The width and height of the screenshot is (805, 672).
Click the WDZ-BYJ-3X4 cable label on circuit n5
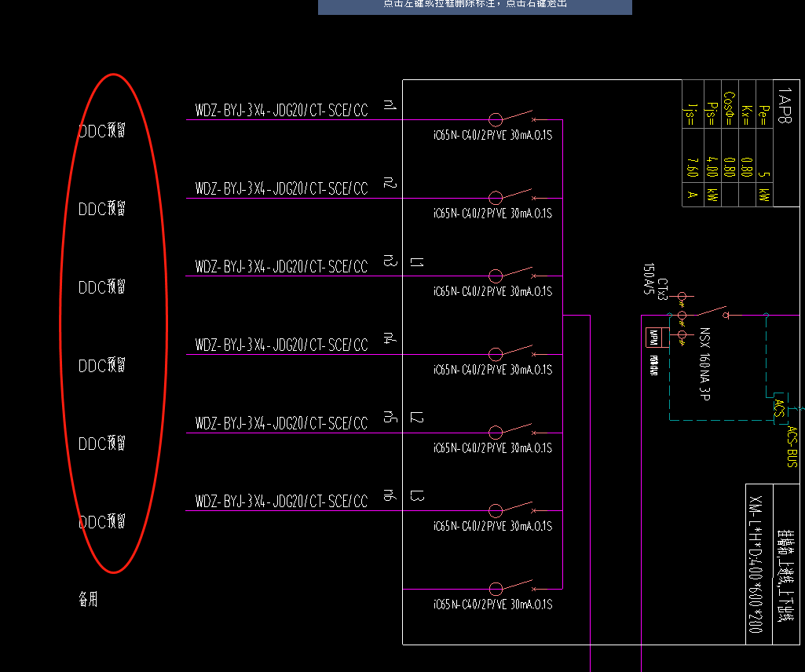[281, 423]
